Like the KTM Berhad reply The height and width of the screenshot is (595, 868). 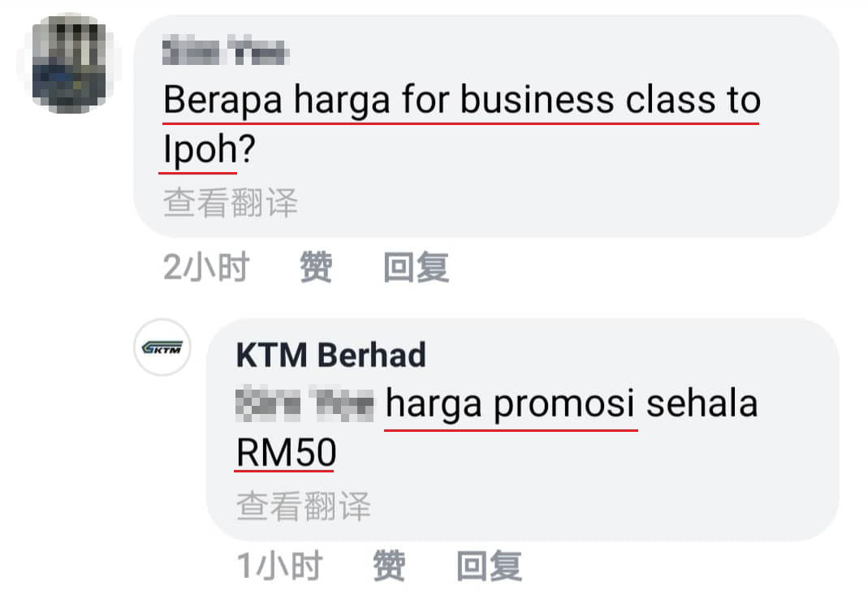389,565
